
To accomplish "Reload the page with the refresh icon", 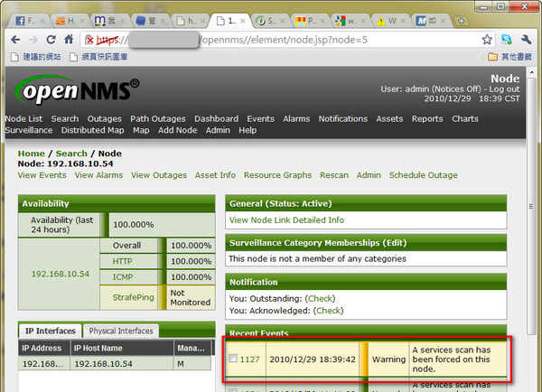I will point(51,40).
